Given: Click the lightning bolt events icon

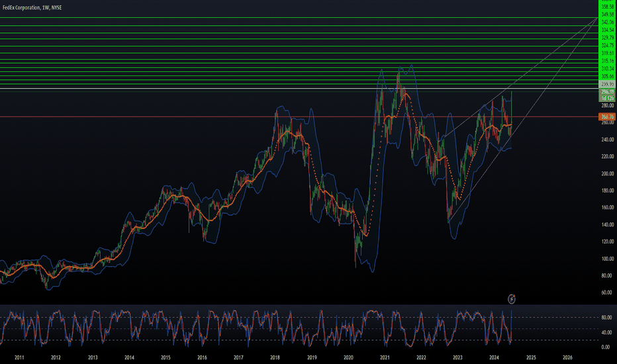Looking at the screenshot, I should point(511,299).
